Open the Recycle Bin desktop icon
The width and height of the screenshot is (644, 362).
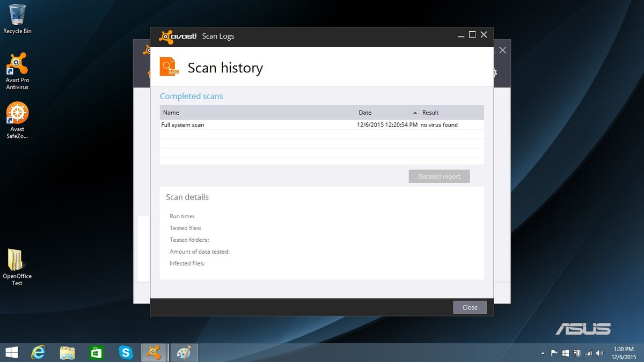[17, 19]
